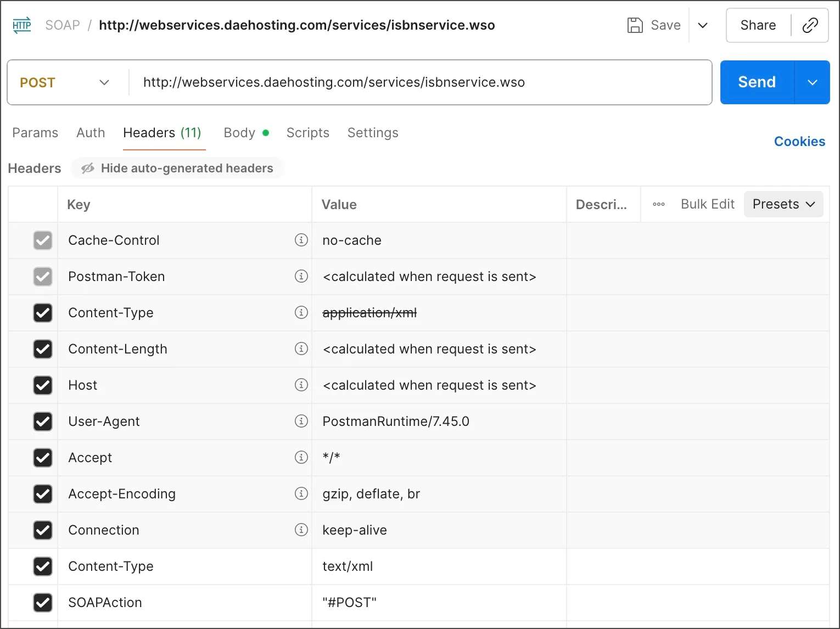This screenshot has width=840, height=629.
Task: Open the Settings tab
Action: (x=373, y=133)
